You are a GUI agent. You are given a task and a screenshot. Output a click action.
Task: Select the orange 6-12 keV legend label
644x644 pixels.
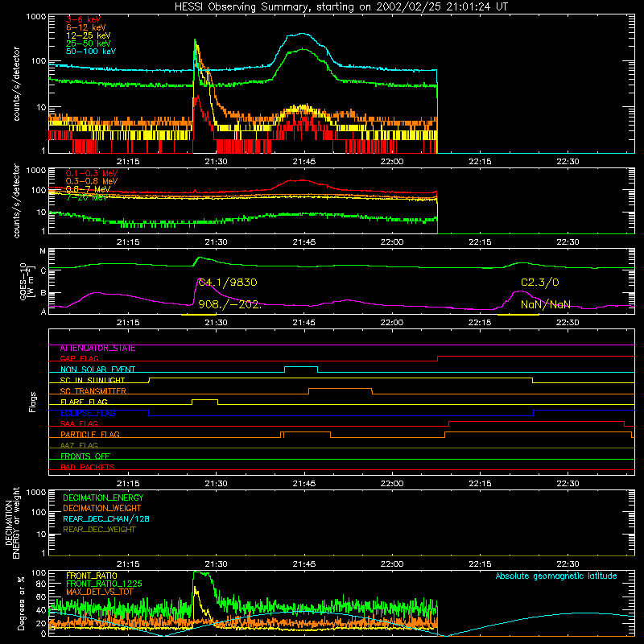click(x=86, y=27)
